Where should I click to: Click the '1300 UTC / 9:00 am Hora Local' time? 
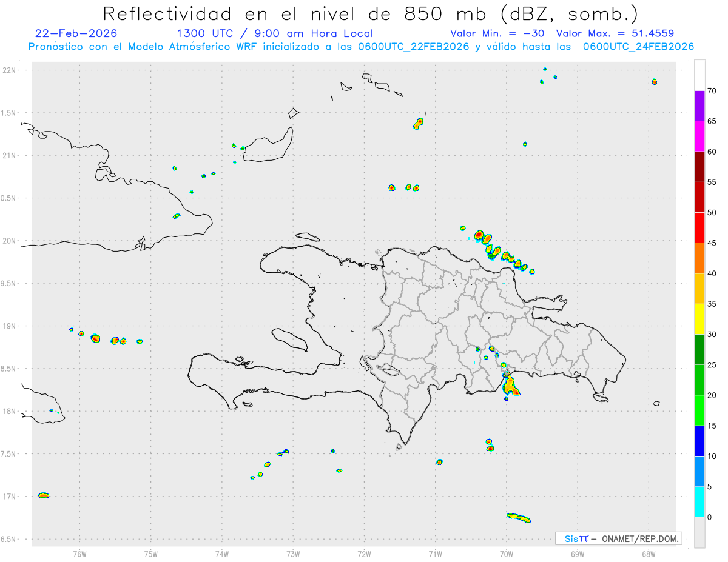pos(274,33)
